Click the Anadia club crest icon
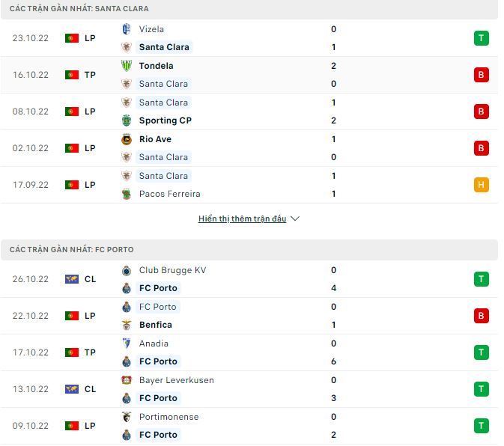The width and height of the screenshot is (504, 446). click(x=127, y=343)
